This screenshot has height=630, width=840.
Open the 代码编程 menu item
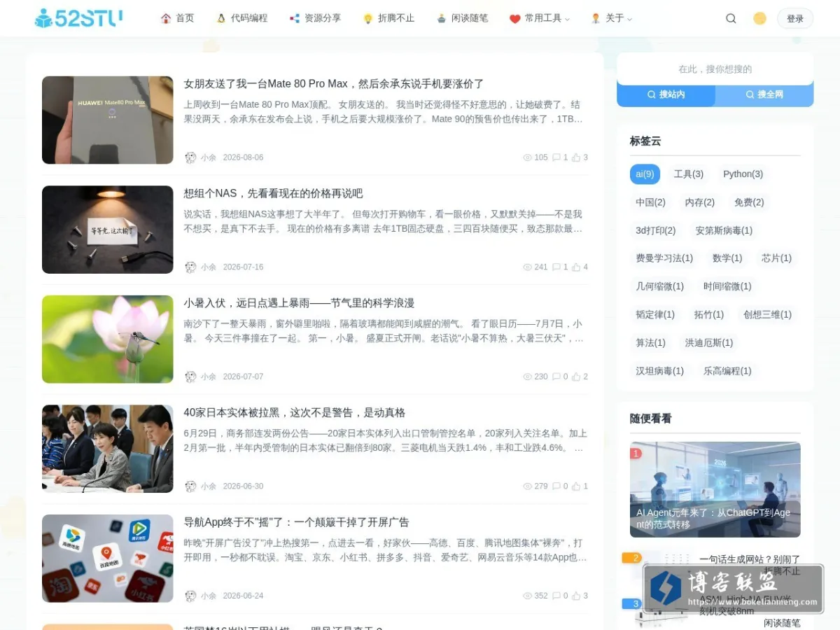tap(241, 18)
